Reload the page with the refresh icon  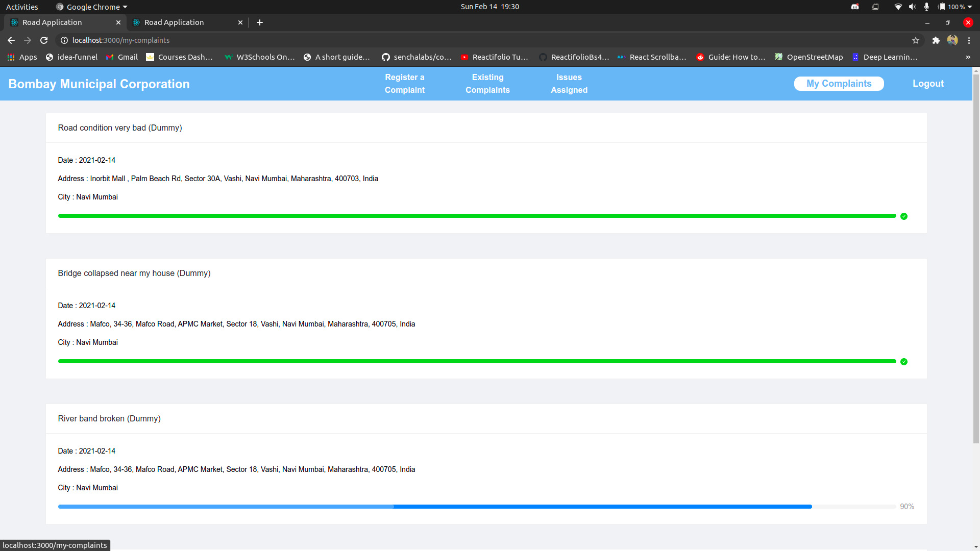click(44, 40)
